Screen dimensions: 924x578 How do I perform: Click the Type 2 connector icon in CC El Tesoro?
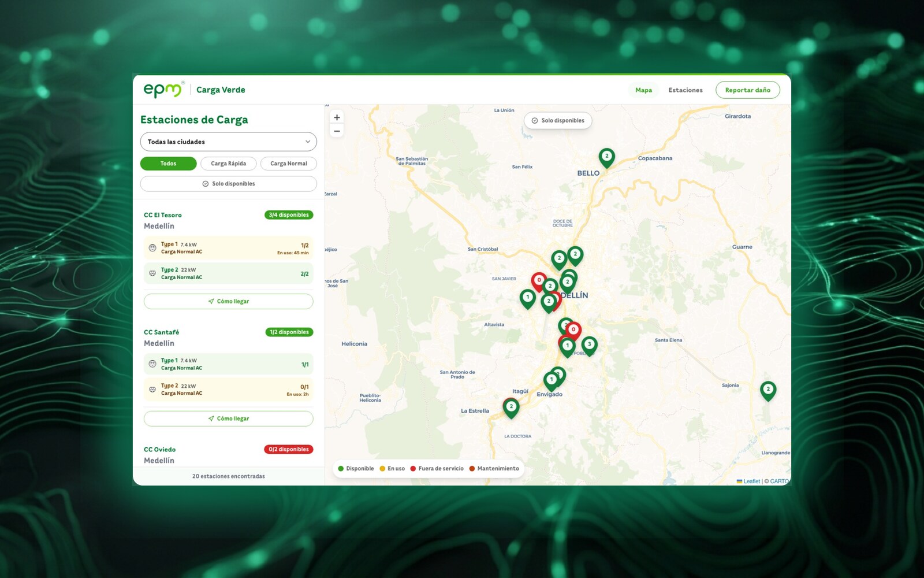(x=152, y=273)
